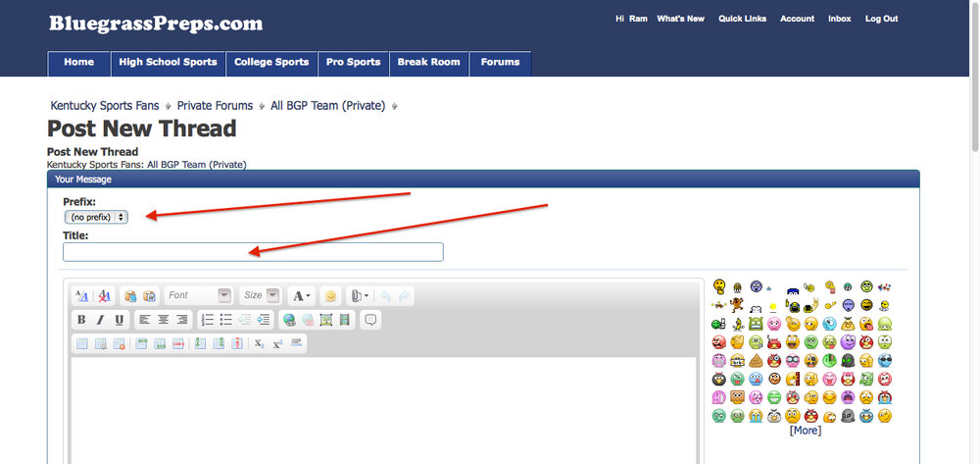Wrap text in quote tags via speech bubble
The image size is (980, 464).
pyautogui.click(x=370, y=320)
